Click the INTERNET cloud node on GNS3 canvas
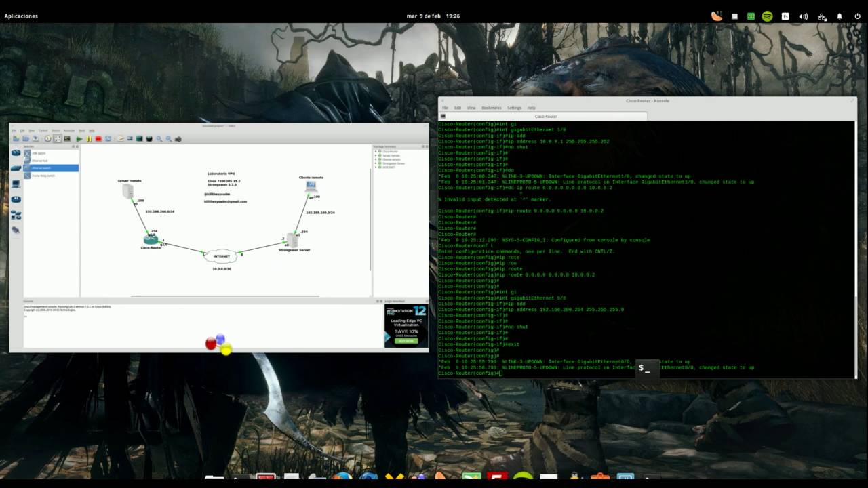 click(x=221, y=256)
